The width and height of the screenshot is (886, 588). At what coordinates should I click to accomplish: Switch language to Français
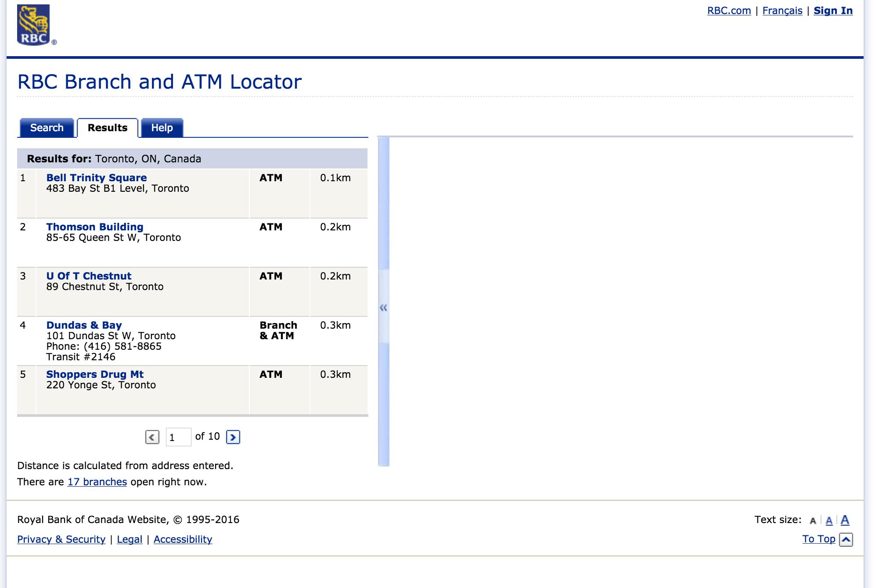coord(782,11)
